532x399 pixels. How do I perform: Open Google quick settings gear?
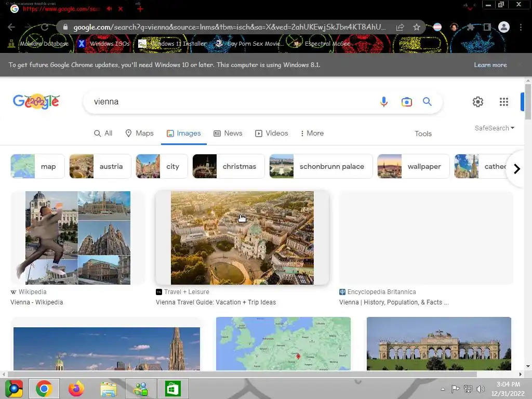pyautogui.click(x=478, y=102)
